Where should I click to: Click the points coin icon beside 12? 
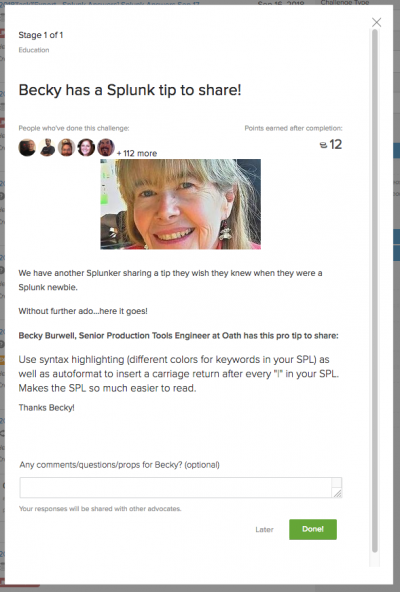pyautogui.click(x=323, y=145)
